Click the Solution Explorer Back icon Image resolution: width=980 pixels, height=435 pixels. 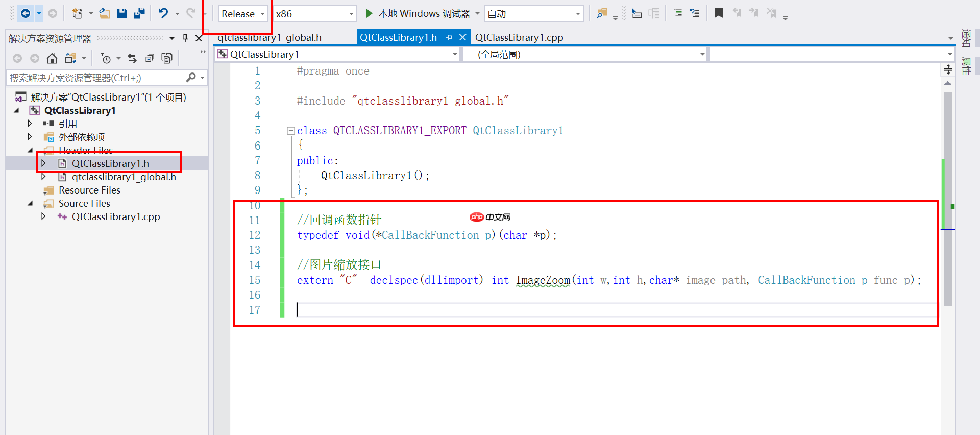point(17,58)
